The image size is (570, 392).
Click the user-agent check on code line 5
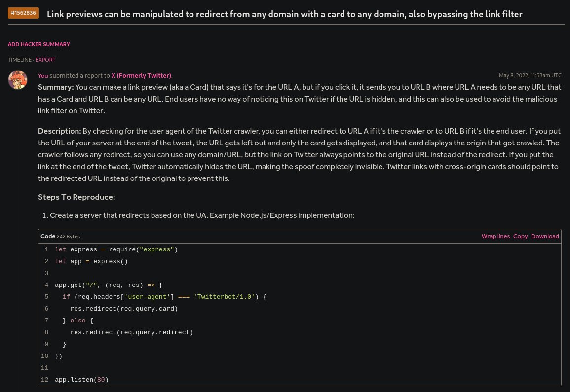164,297
